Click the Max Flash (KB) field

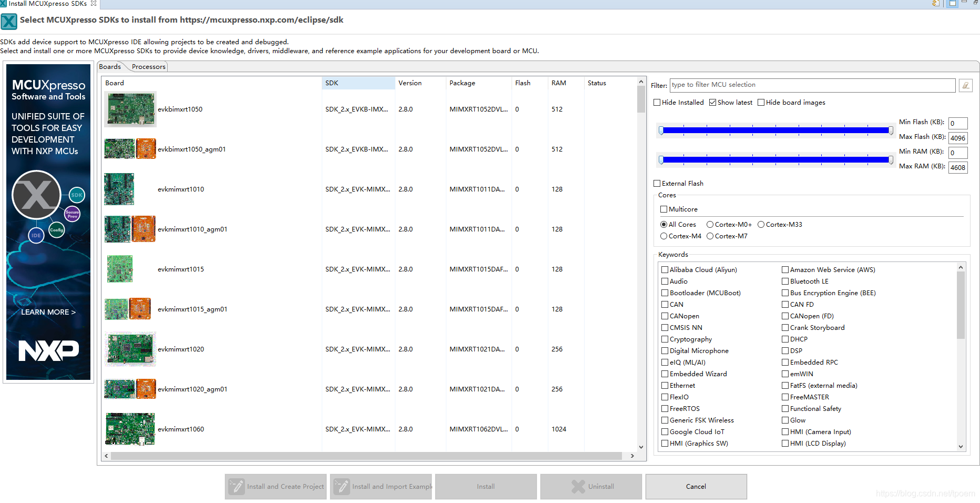(958, 138)
